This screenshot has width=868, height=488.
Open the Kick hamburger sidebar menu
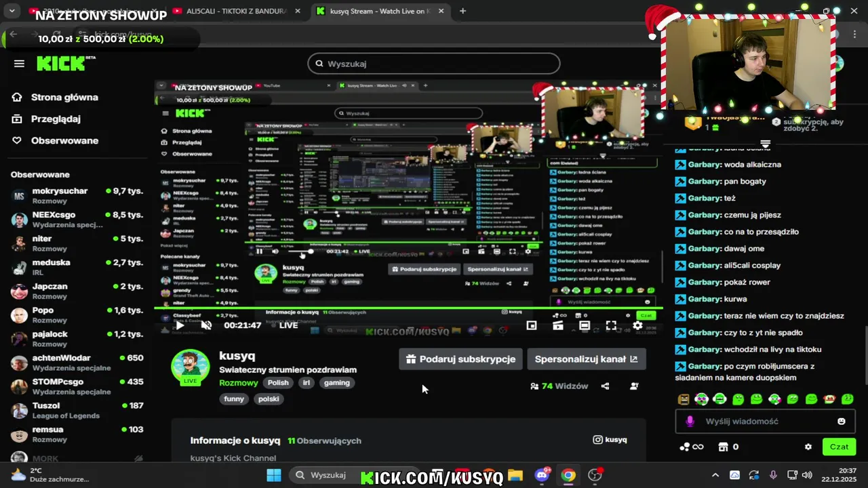coord(19,64)
